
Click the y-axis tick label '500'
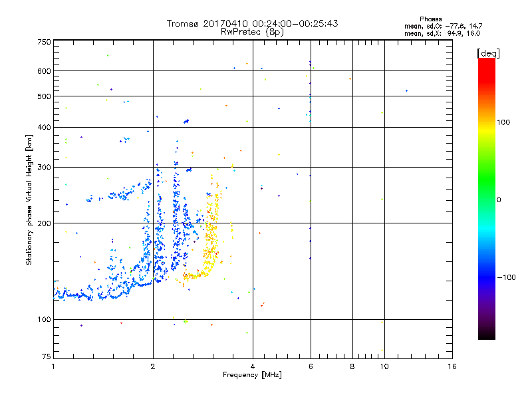coord(45,96)
